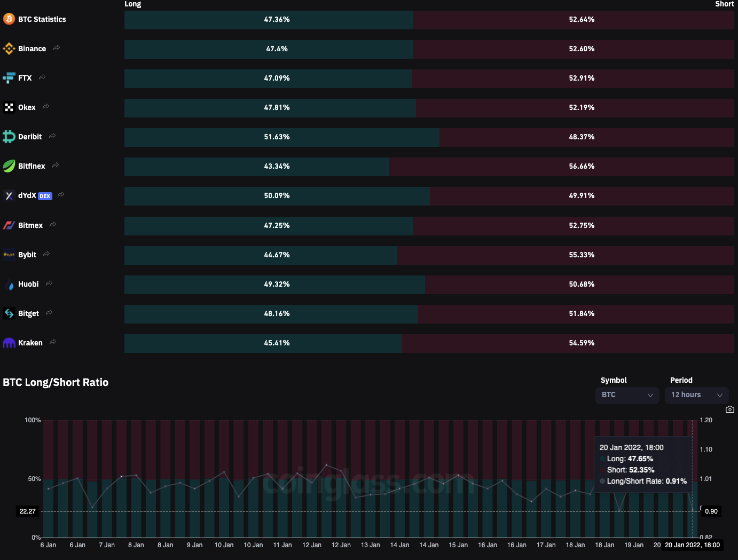Click the Deribit exchange name
This screenshot has width=738, height=560.
(x=30, y=137)
